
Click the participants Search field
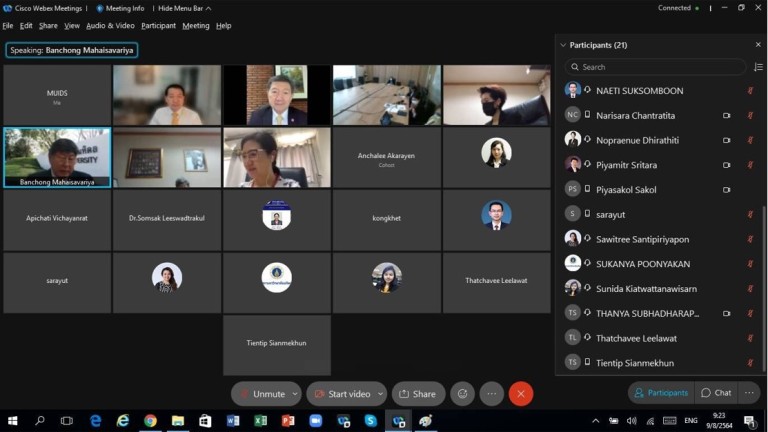655,67
